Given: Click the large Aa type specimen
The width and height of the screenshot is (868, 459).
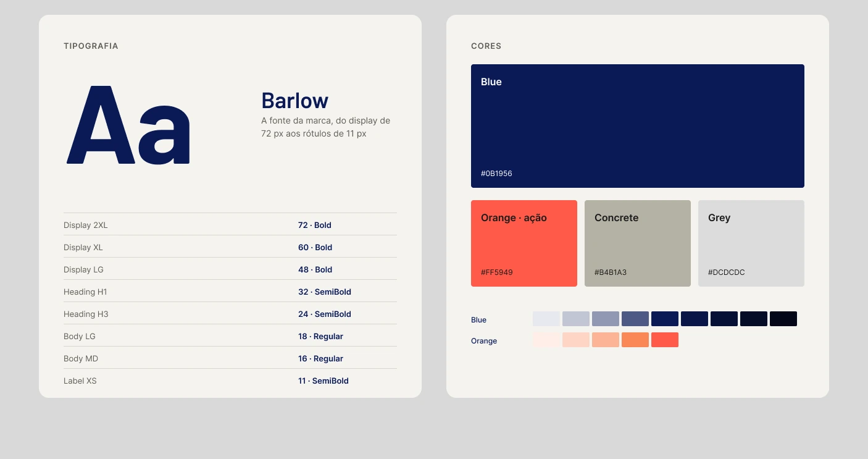Looking at the screenshot, I should tap(128, 125).
